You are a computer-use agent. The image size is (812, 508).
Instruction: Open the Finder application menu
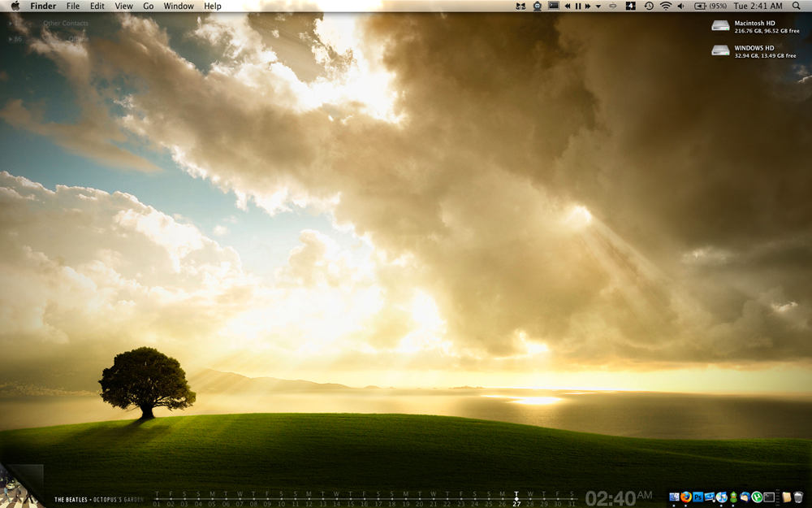pos(43,7)
